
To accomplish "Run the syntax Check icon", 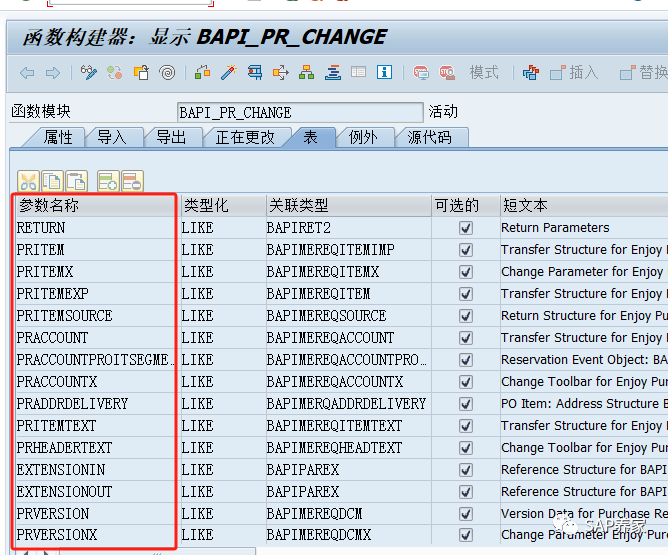I will coord(202,73).
